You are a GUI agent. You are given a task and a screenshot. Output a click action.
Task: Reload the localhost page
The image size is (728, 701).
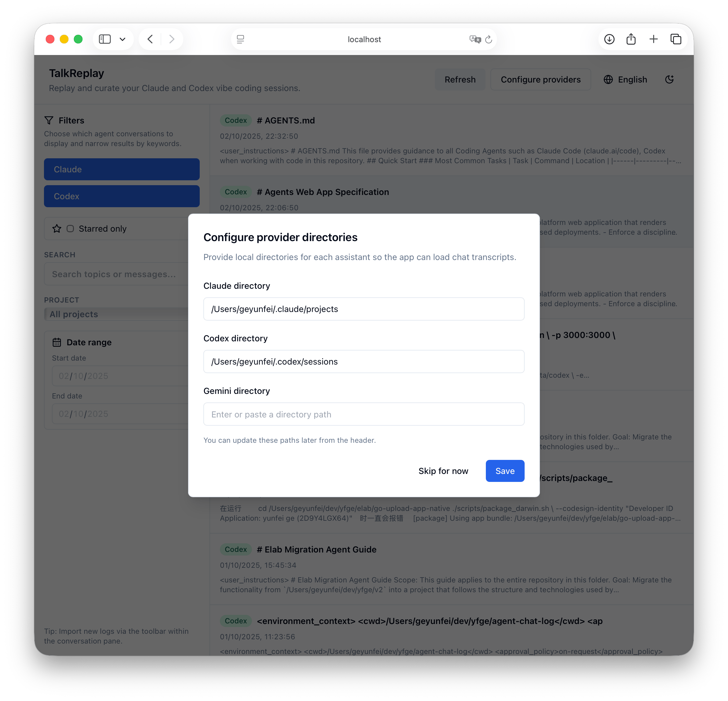point(489,39)
